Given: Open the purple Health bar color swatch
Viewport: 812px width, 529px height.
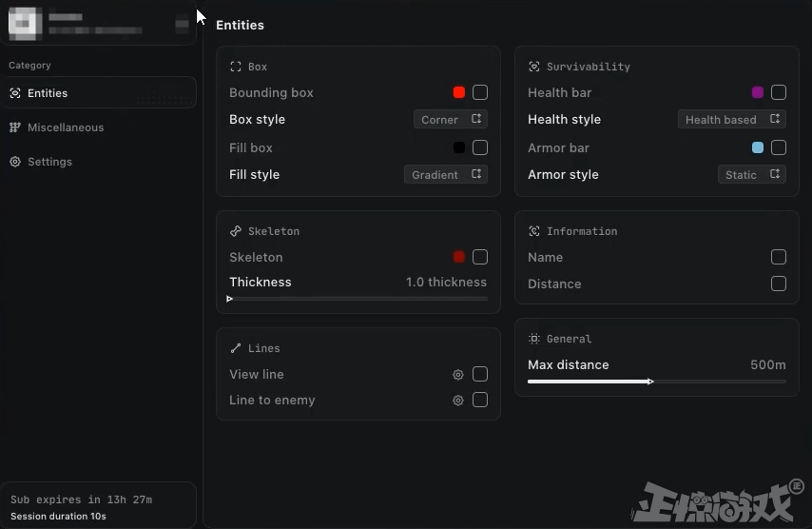Looking at the screenshot, I should 758,92.
